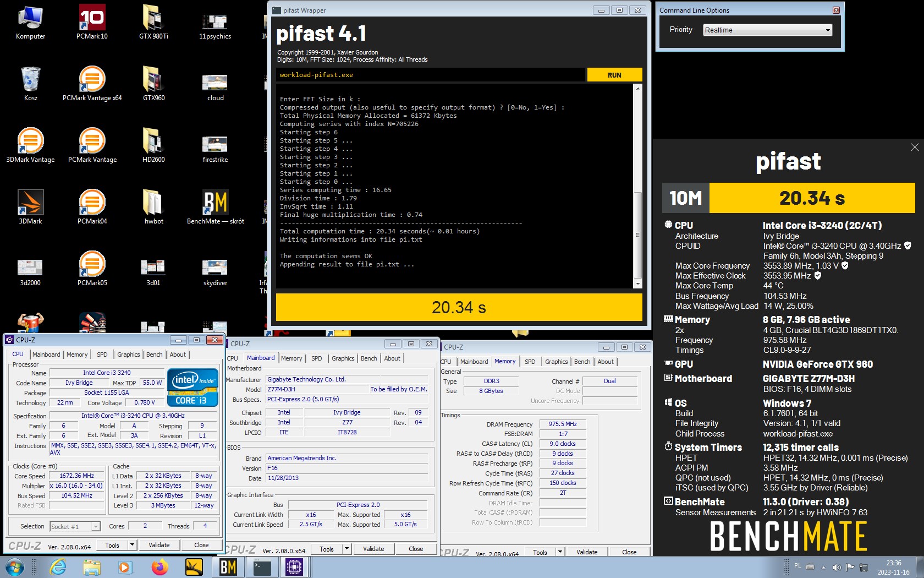This screenshot has width=924, height=578.
Task: Click the yellow RUN button in pifast
Action: click(614, 75)
